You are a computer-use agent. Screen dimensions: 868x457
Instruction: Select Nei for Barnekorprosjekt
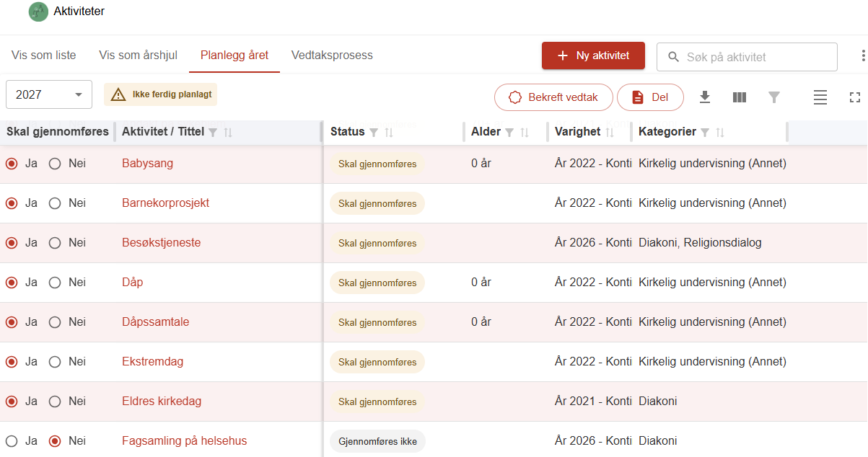click(55, 203)
